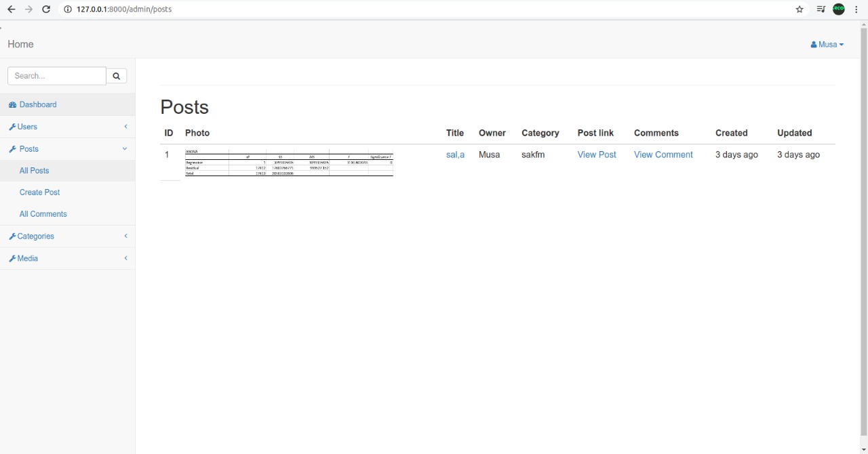Click the Posts page heading
868x454 pixels.
click(184, 107)
